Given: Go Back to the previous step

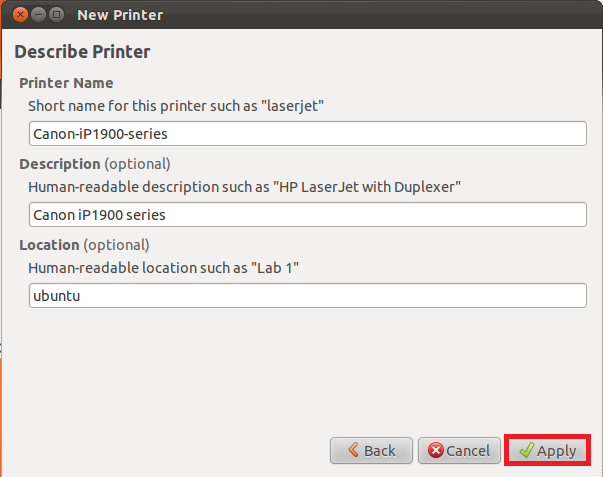Looking at the screenshot, I should pyautogui.click(x=370, y=451).
